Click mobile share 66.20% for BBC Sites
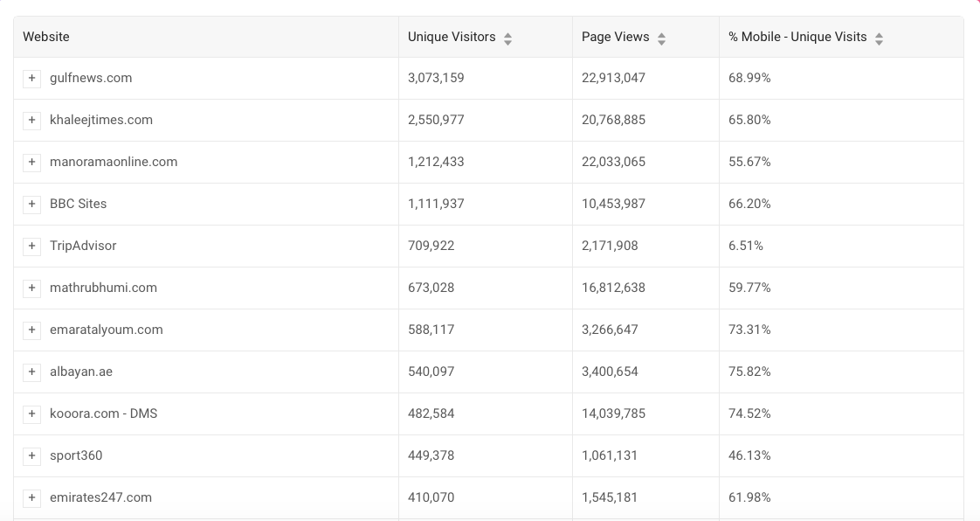Screen dimensions: 980x521 [750, 204]
